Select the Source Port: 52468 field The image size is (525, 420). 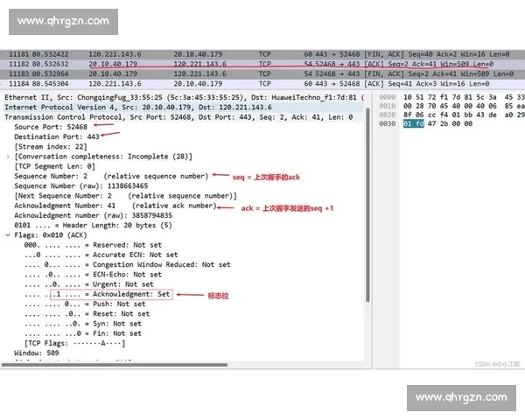pyautogui.click(x=51, y=127)
